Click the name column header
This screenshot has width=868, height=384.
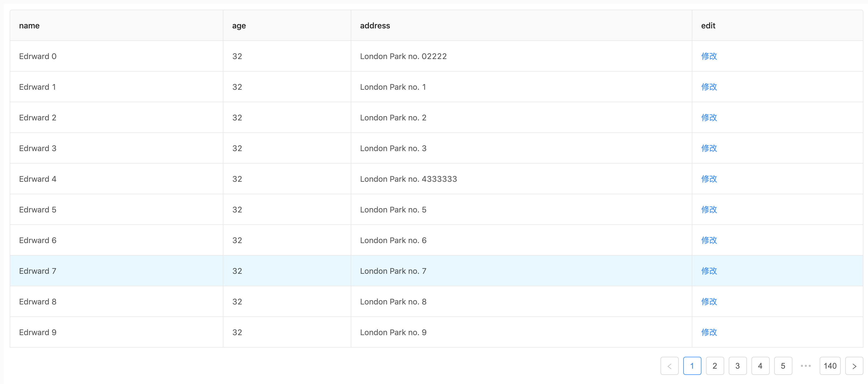click(29, 25)
